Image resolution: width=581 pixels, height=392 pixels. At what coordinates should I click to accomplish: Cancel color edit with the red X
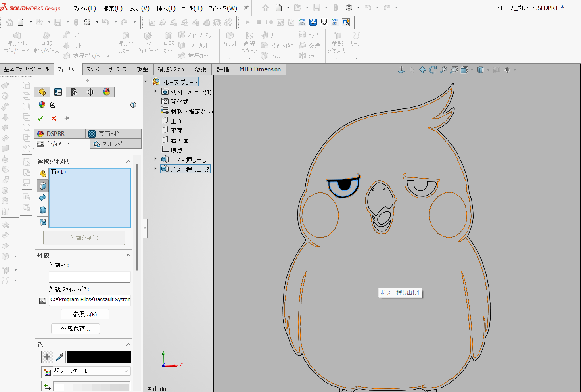click(x=54, y=118)
